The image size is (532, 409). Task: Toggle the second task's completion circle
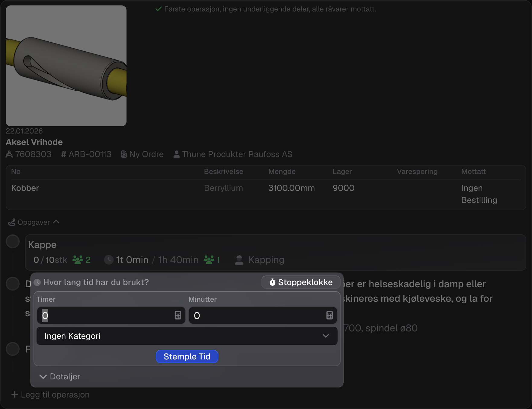(13, 284)
